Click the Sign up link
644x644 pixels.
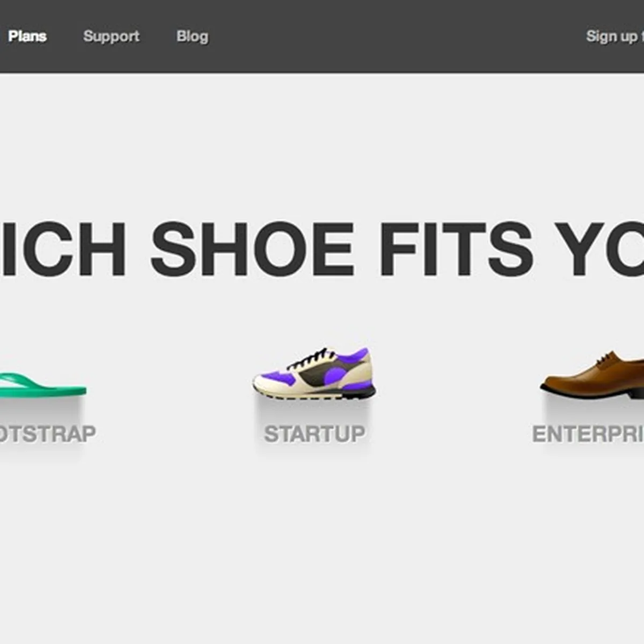click(x=613, y=36)
